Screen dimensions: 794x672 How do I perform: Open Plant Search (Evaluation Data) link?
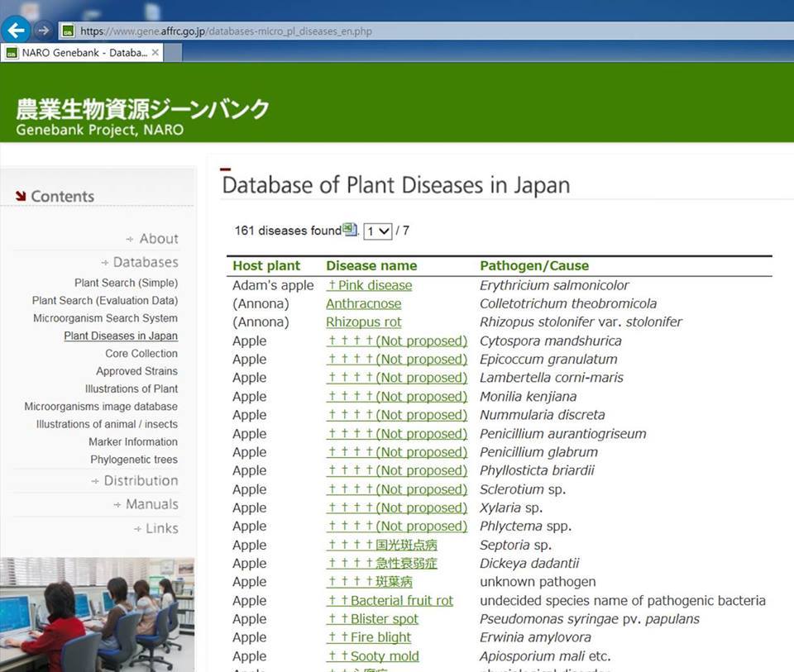click(x=105, y=301)
